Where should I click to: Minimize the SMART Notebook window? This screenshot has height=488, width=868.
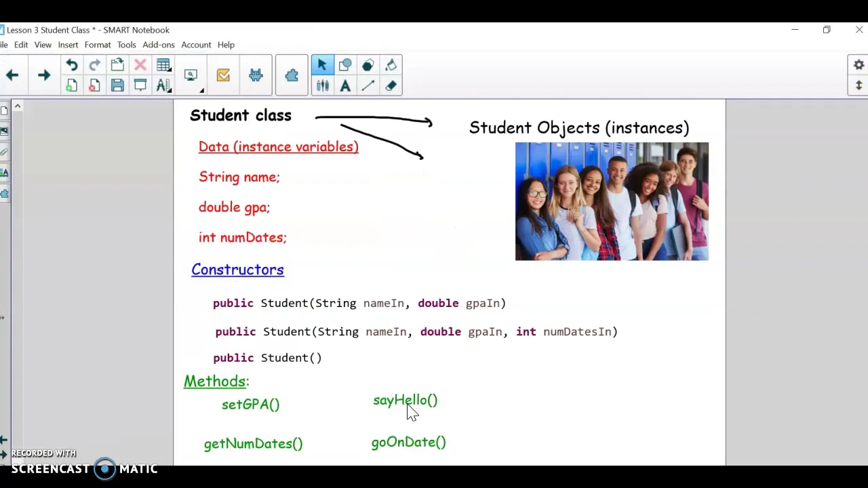795,30
